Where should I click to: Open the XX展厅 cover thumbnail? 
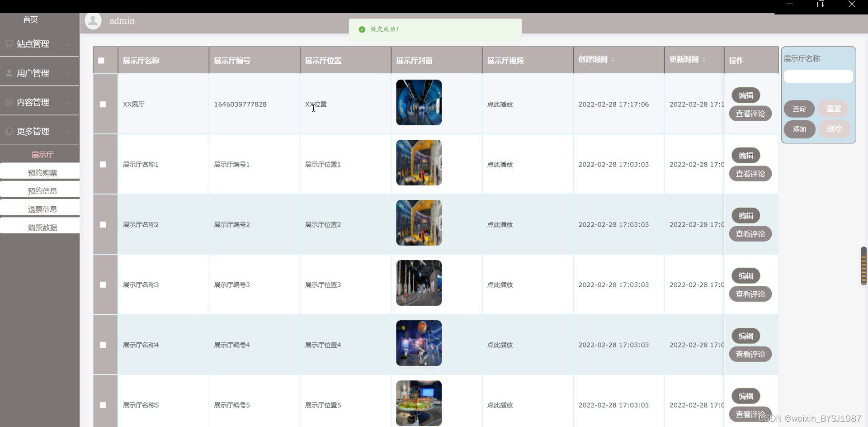point(419,102)
